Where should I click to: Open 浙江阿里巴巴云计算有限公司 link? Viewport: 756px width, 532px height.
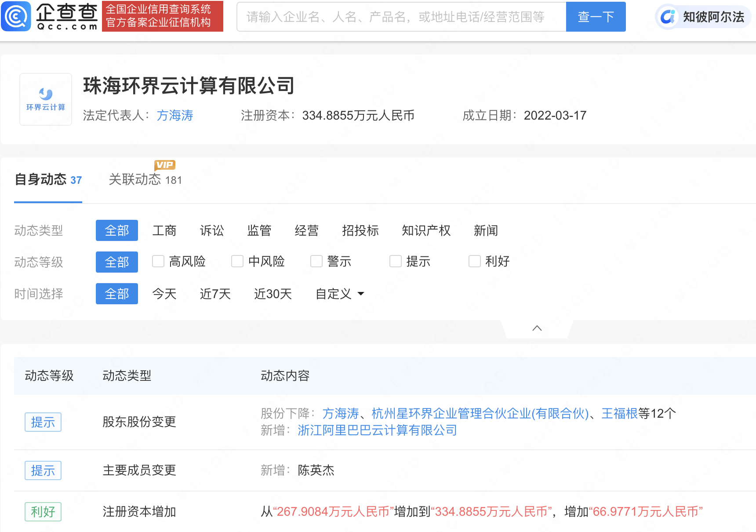(378, 430)
